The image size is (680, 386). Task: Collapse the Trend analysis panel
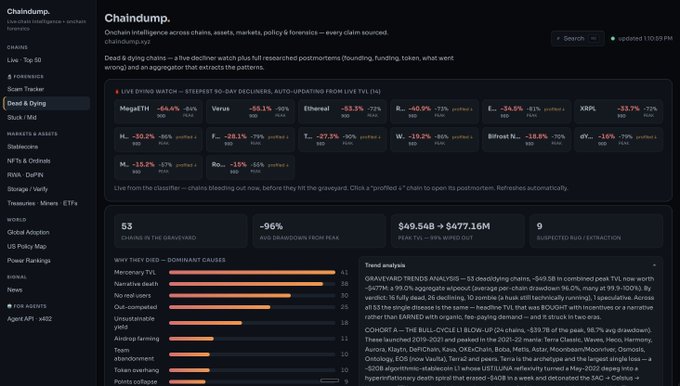654,265
